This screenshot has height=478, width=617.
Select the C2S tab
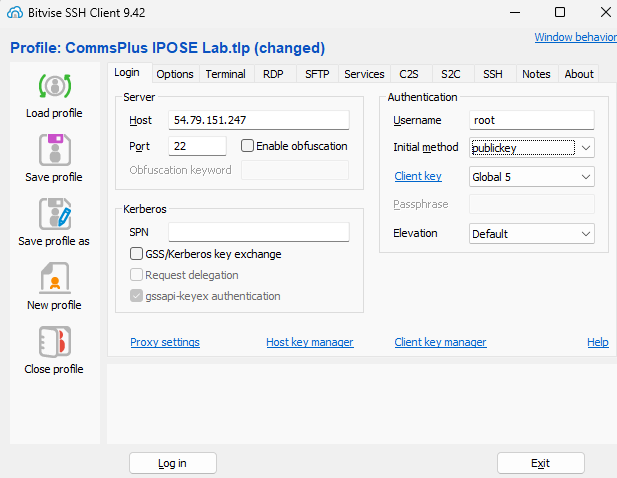coord(408,74)
